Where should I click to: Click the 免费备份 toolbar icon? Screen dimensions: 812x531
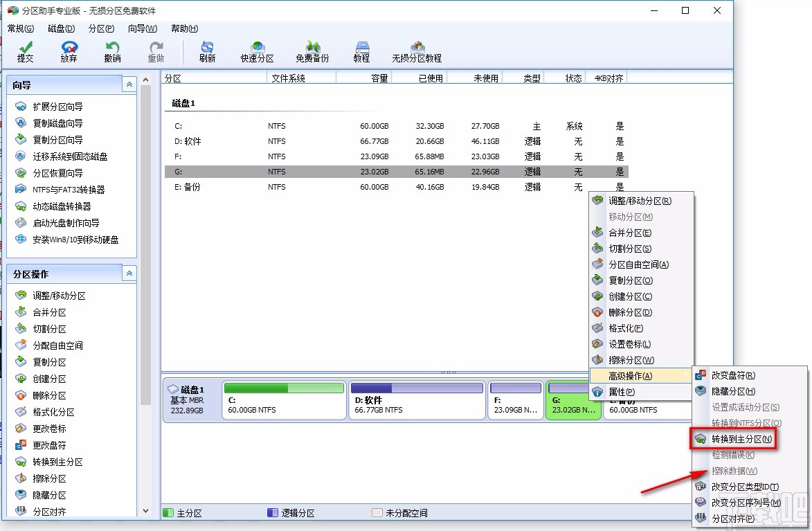[312, 52]
